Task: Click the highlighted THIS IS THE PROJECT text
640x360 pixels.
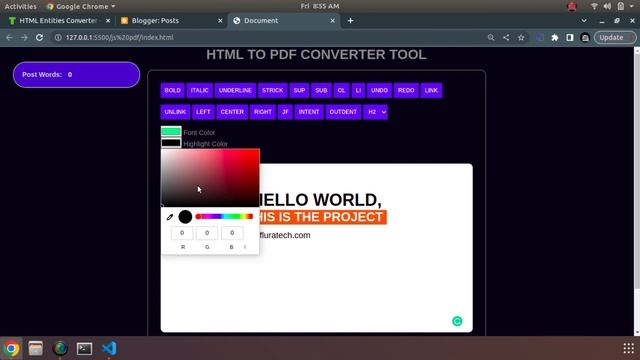Action: click(322, 217)
